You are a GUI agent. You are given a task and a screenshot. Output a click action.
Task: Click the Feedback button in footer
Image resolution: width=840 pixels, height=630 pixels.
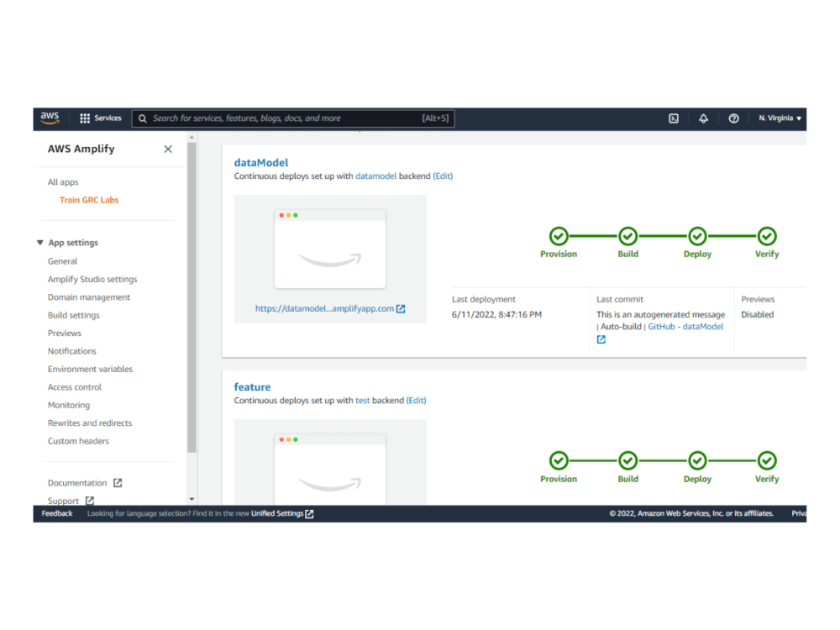tap(57, 514)
